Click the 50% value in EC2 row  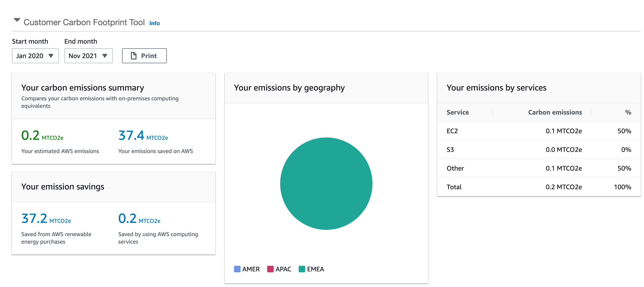tap(624, 131)
